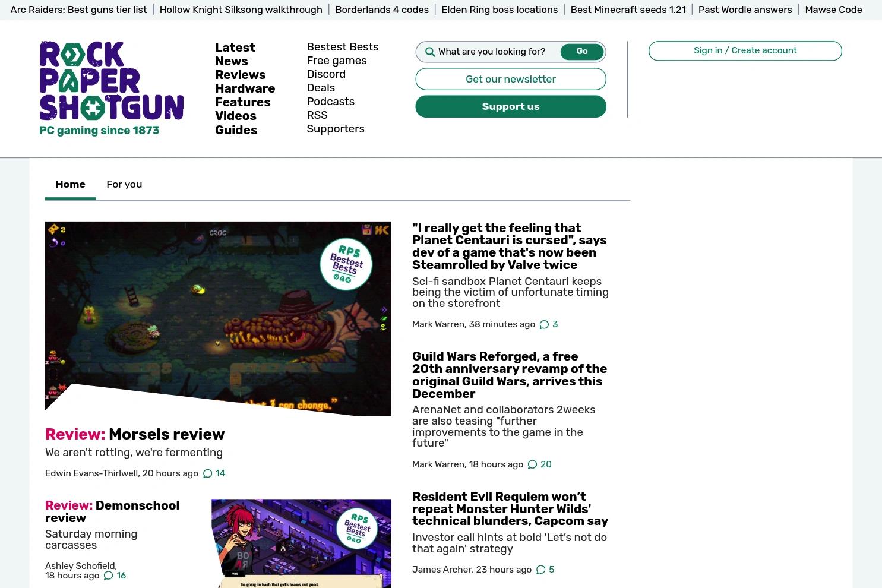This screenshot has width=882, height=588.
Task: Open the RSS link
Action: click(x=317, y=115)
